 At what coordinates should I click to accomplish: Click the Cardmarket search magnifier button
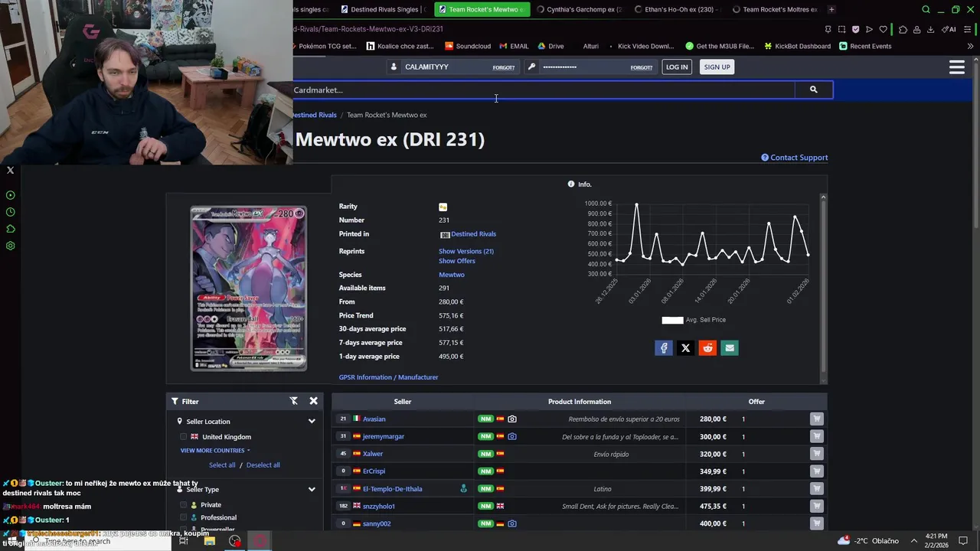[x=813, y=90]
